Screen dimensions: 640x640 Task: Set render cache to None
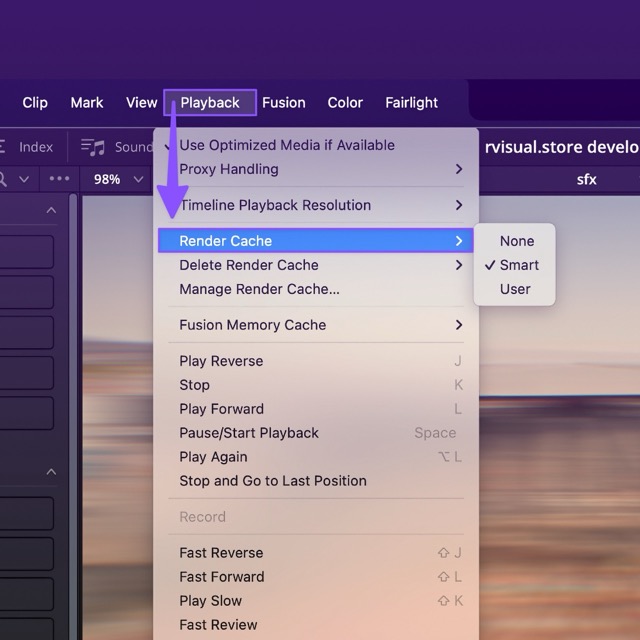[x=517, y=241]
